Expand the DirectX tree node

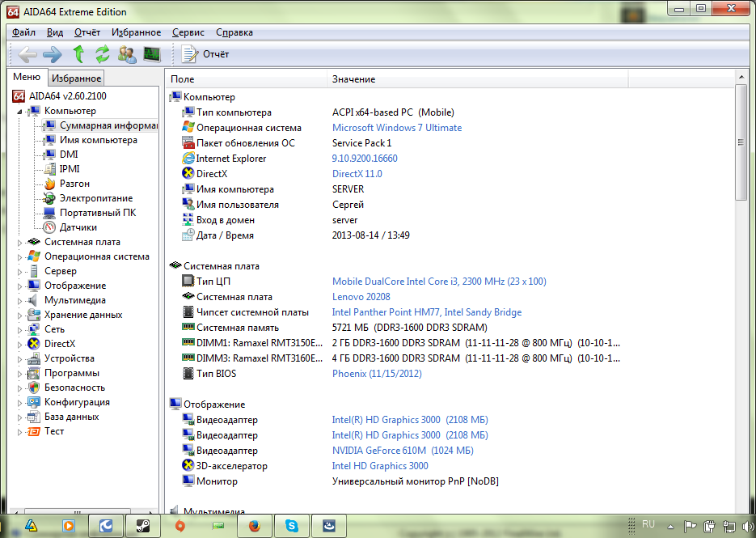coord(19,345)
